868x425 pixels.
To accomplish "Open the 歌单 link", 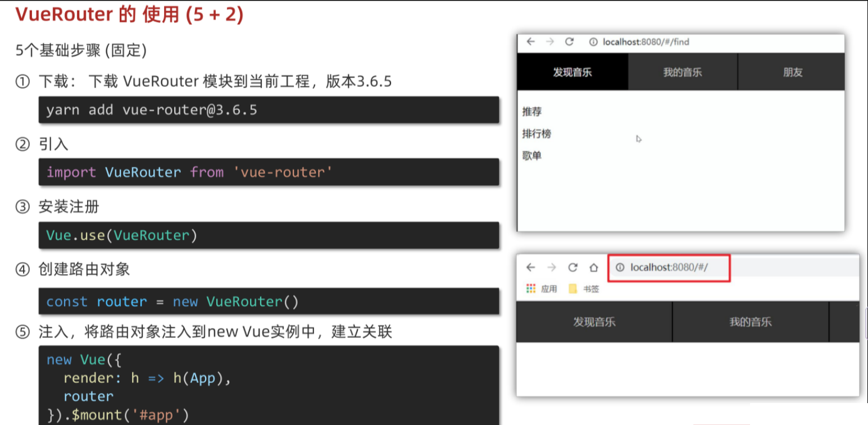I will click(x=531, y=156).
